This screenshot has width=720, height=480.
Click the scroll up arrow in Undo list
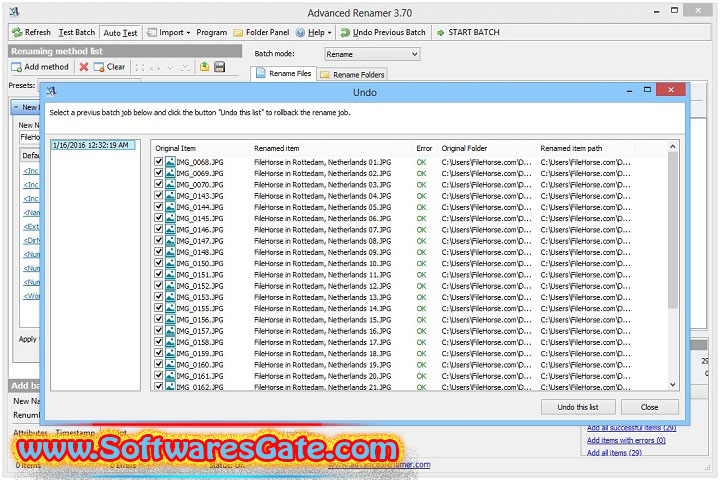point(673,147)
